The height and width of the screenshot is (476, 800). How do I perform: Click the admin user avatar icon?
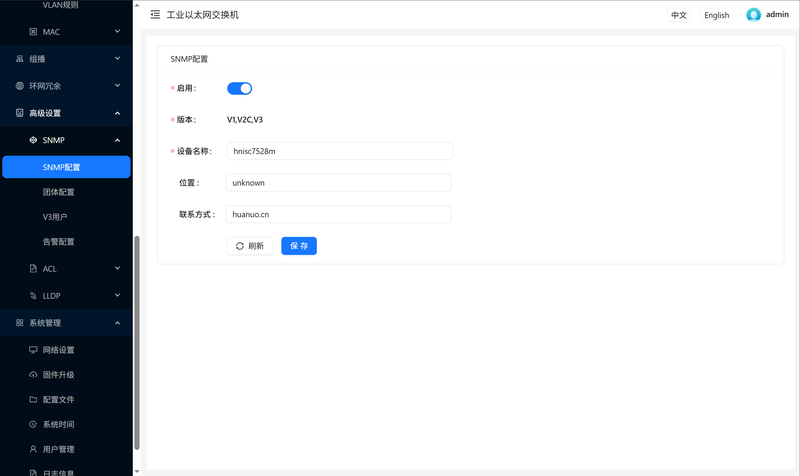point(753,15)
